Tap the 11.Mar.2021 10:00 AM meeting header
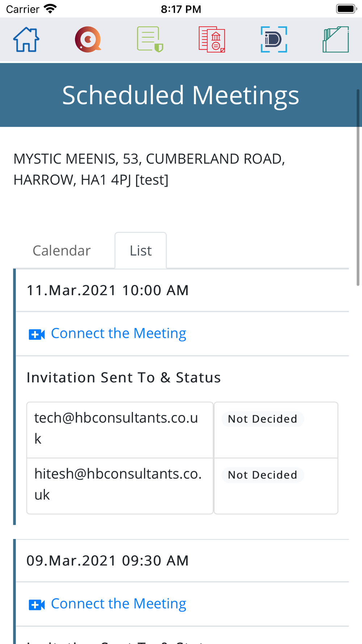 pyautogui.click(x=108, y=290)
